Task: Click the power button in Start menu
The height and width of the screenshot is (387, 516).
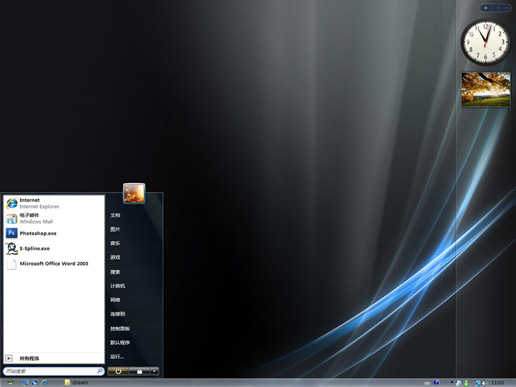Action: tap(118, 371)
